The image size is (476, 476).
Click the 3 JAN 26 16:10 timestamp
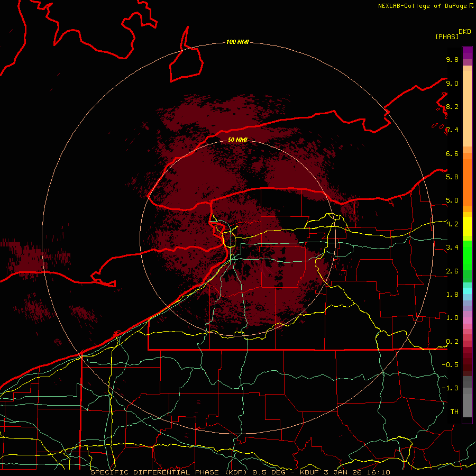point(358,472)
